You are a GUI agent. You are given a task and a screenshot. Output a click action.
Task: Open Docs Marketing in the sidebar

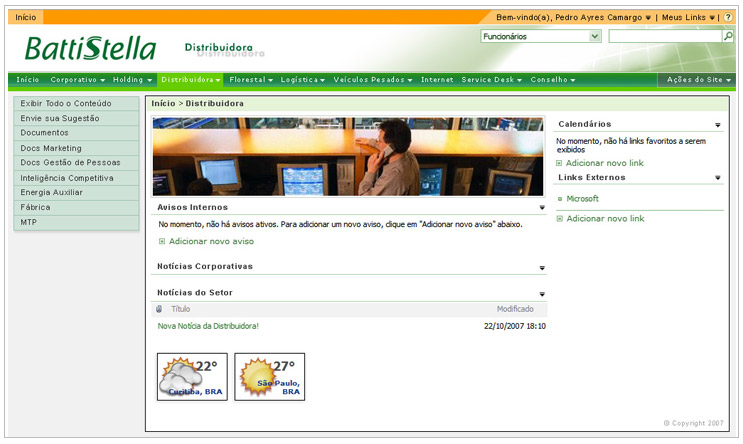51,148
